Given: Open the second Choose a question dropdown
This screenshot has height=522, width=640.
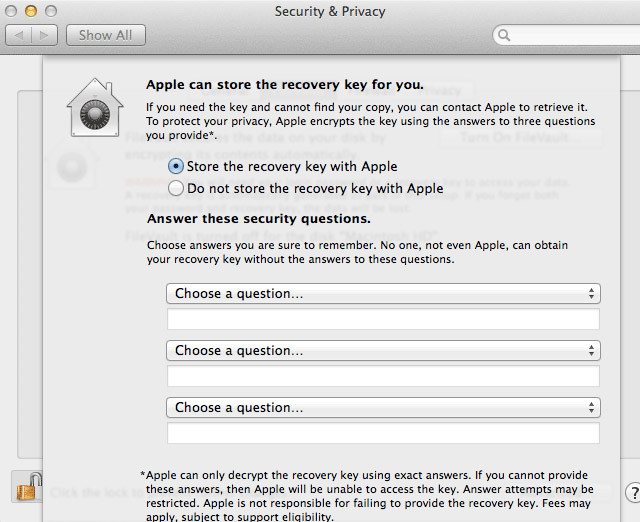Looking at the screenshot, I should [x=383, y=351].
